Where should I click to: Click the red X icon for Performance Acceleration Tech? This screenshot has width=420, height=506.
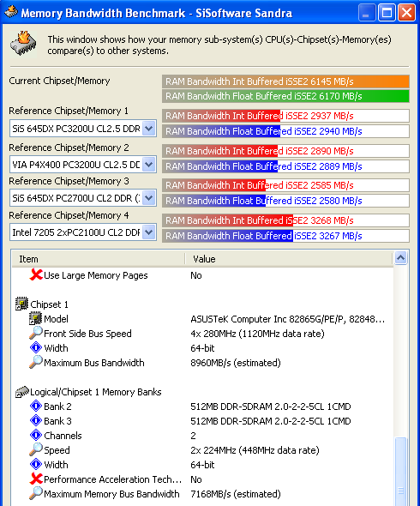[36, 479]
